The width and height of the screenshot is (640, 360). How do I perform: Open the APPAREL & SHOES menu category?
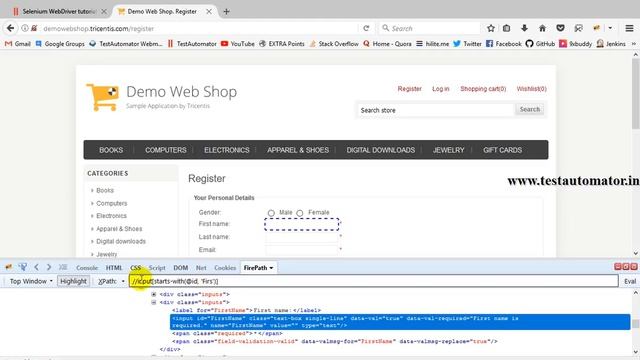click(298, 150)
